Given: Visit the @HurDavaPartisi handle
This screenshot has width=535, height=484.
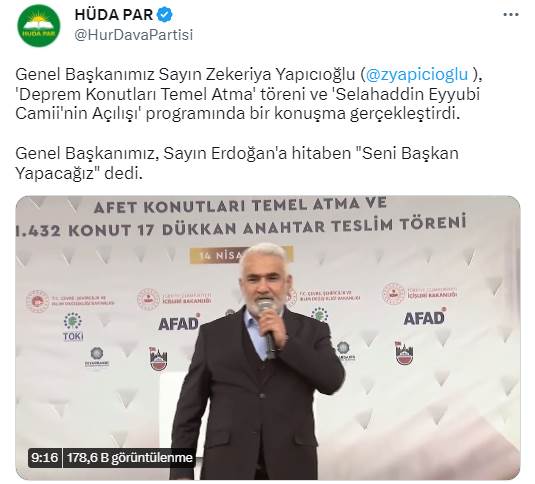Looking at the screenshot, I should click(x=133, y=35).
